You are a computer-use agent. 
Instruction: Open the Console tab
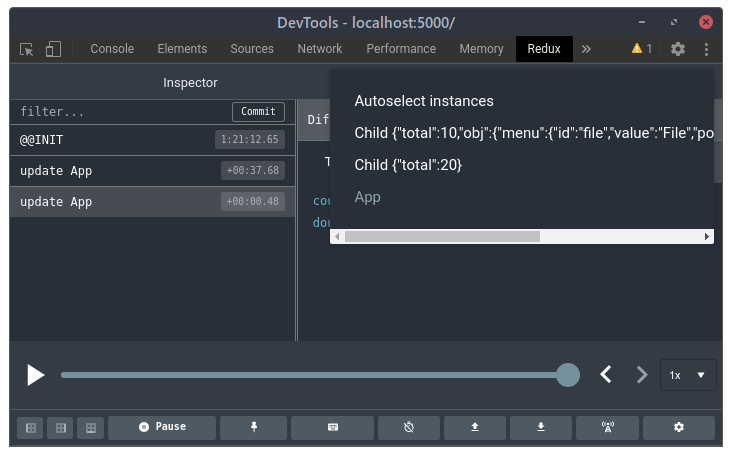click(x=112, y=49)
